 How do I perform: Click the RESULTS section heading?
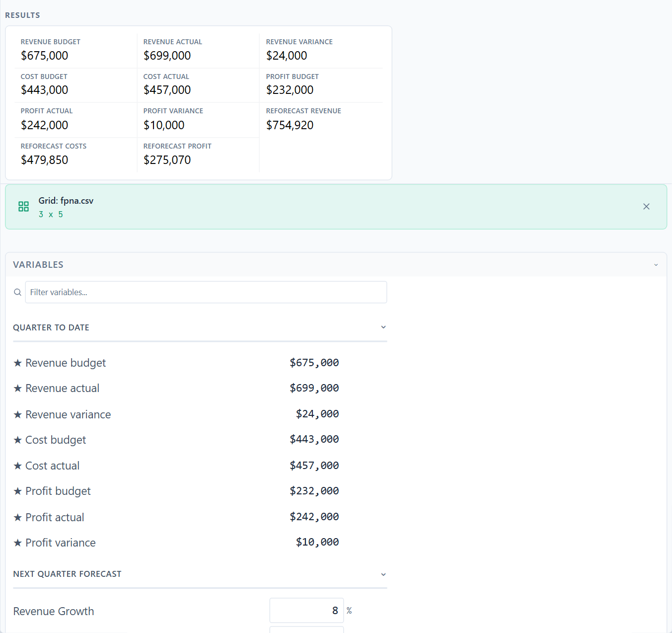[22, 15]
